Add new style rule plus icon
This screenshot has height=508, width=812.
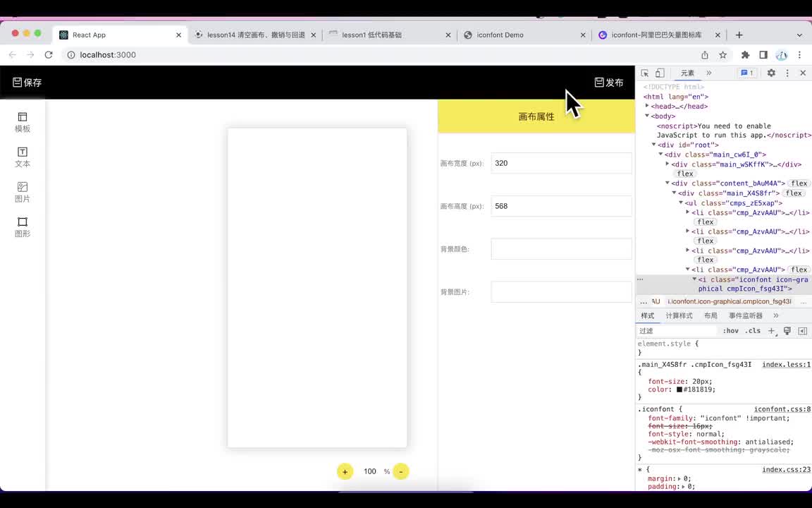[x=772, y=331]
